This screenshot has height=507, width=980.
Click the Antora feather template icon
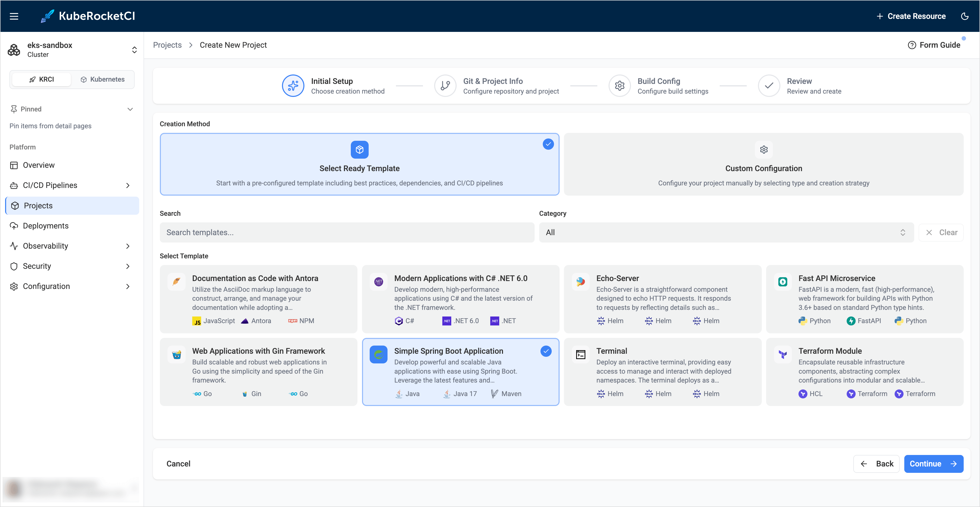[176, 282]
